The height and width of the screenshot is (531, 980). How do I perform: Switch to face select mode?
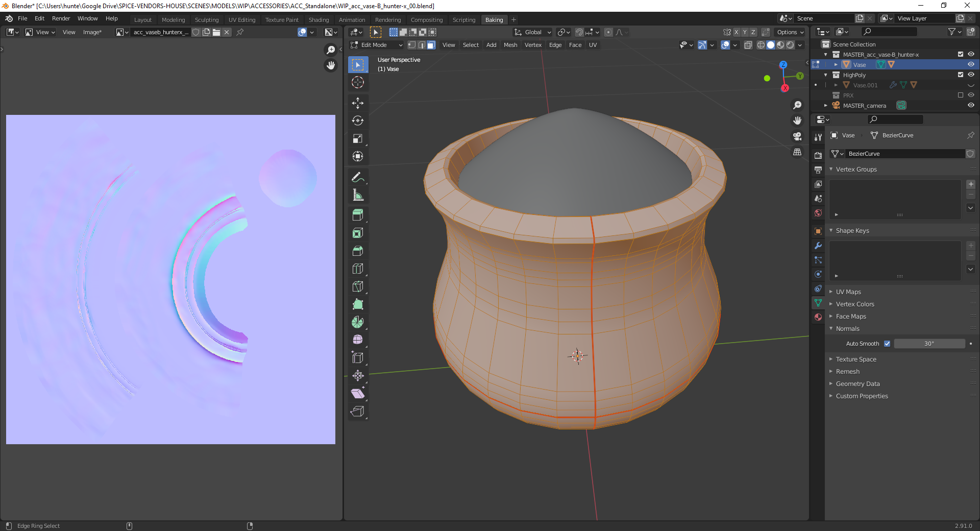tap(431, 45)
